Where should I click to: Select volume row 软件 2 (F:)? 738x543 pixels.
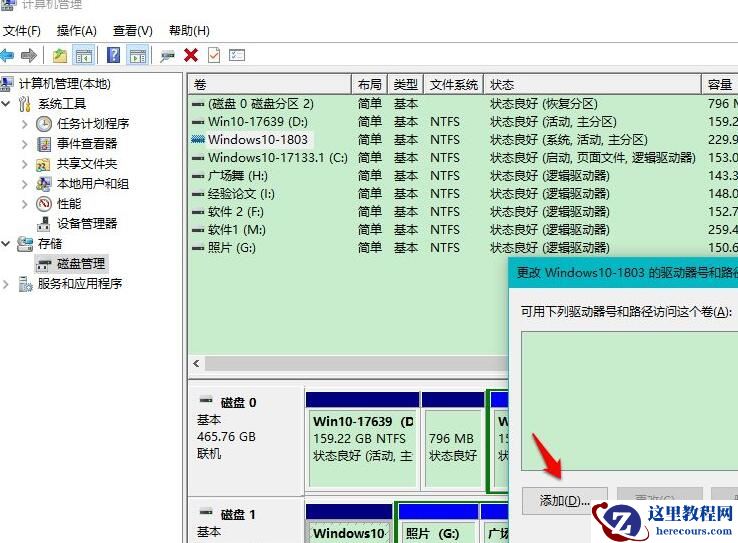(x=464, y=212)
